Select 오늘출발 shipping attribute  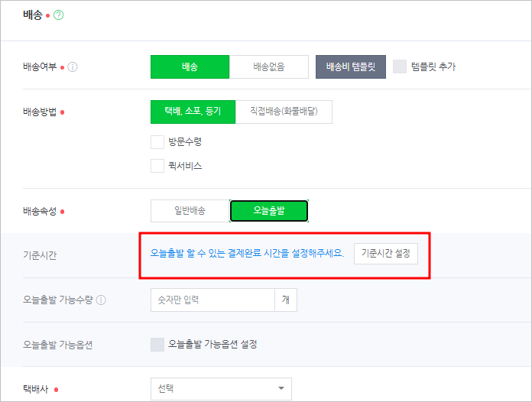tap(269, 211)
